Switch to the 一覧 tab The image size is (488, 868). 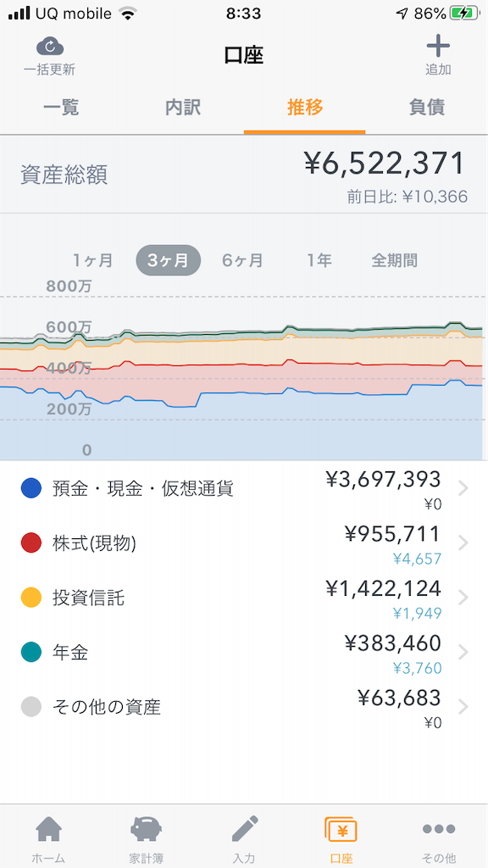pos(61,108)
